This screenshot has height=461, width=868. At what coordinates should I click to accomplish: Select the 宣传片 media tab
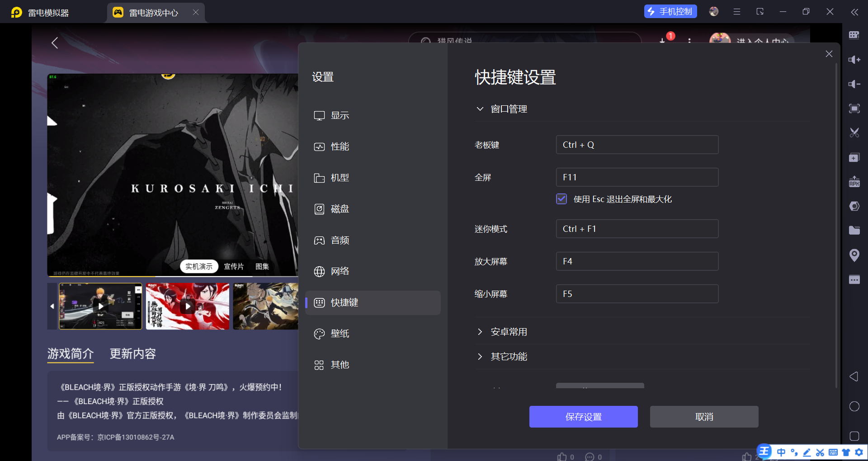point(234,267)
